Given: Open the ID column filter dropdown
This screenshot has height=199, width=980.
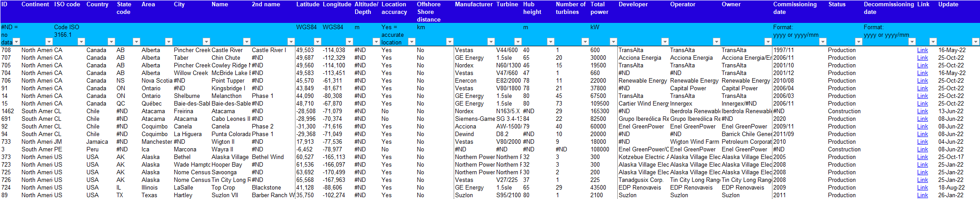Looking at the screenshot, I should coord(17,42).
